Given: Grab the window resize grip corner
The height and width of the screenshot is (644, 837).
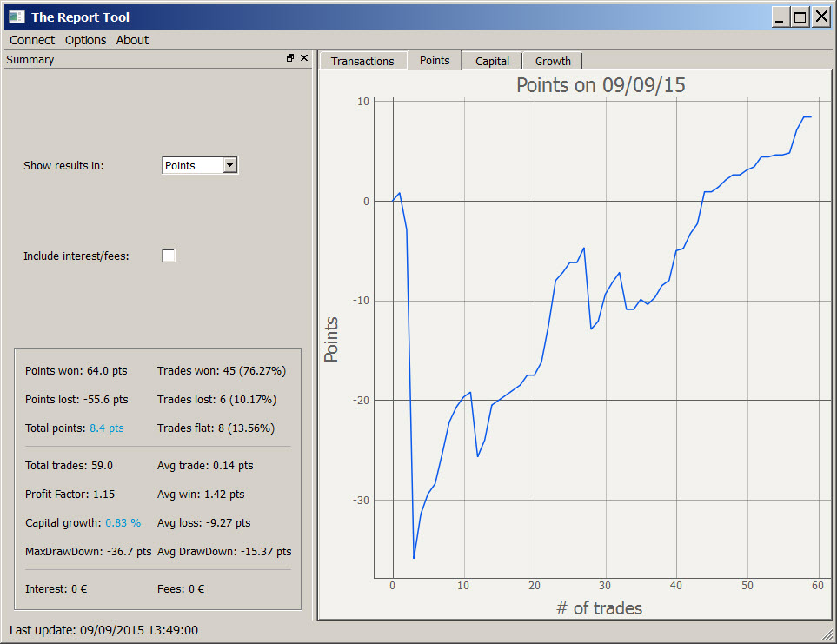Looking at the screenshot, I should click(828, 635).
